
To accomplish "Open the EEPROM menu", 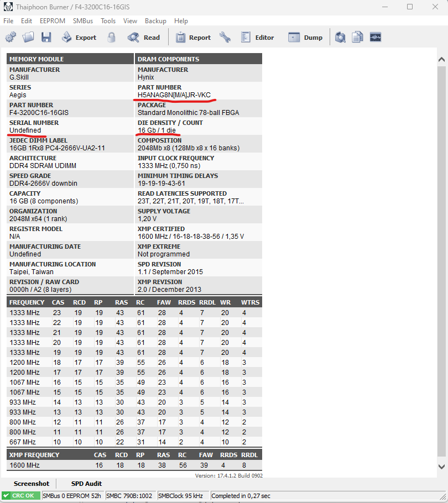I will pyautogui.click(x=53, y=21).
